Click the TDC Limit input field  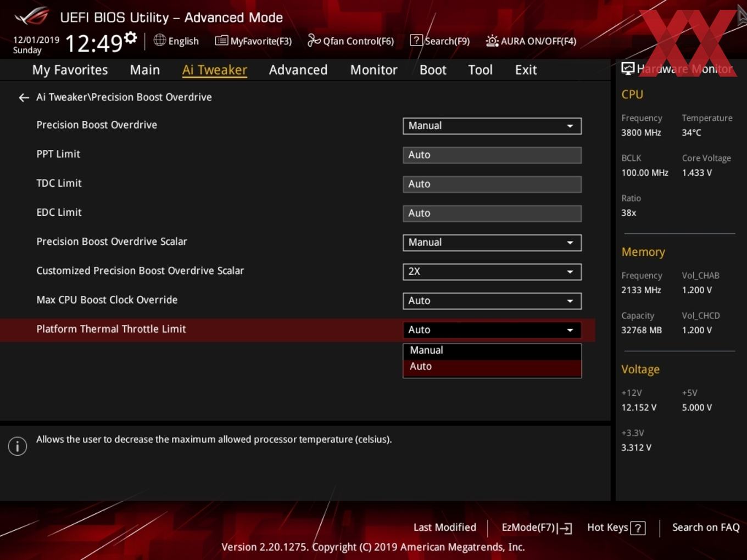click(492, 184)
